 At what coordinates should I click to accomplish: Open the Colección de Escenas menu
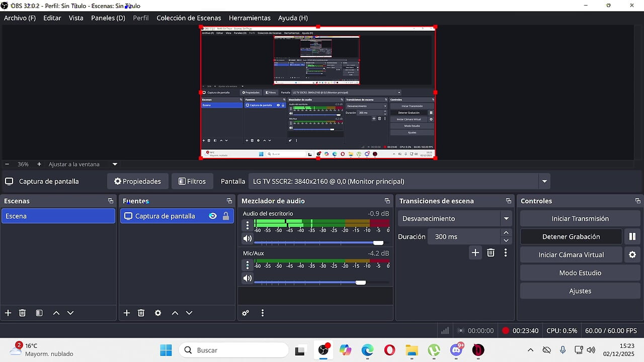coord(189,18)
